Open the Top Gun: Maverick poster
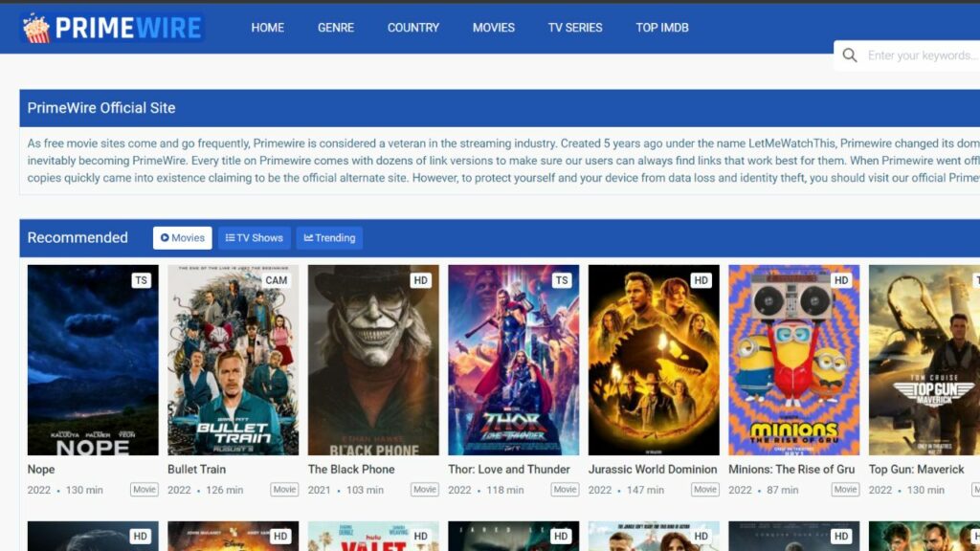 click(x=924, y=360)
